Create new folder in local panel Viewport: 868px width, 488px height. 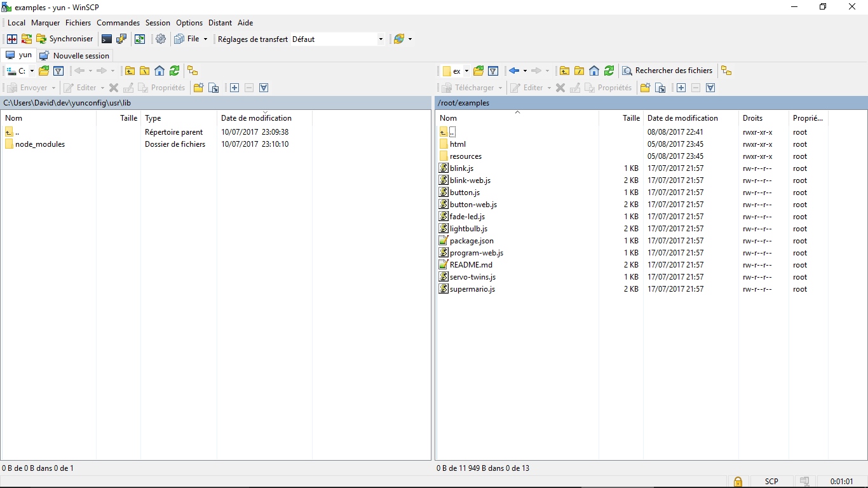click(x=198, y=88)
